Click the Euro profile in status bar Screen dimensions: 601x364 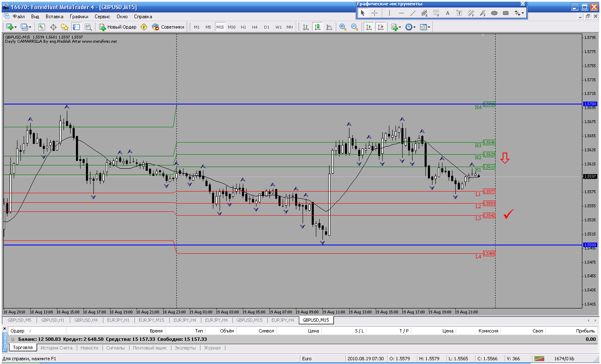pos(307,359)
